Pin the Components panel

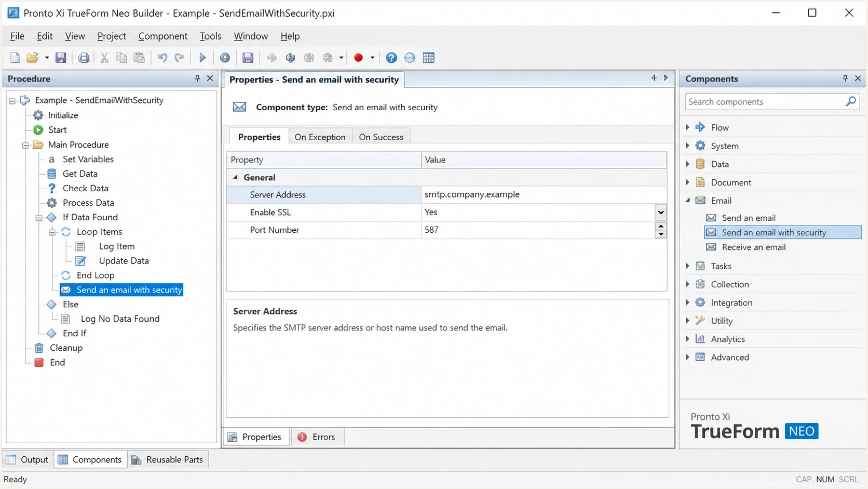[x=845, y=78]
